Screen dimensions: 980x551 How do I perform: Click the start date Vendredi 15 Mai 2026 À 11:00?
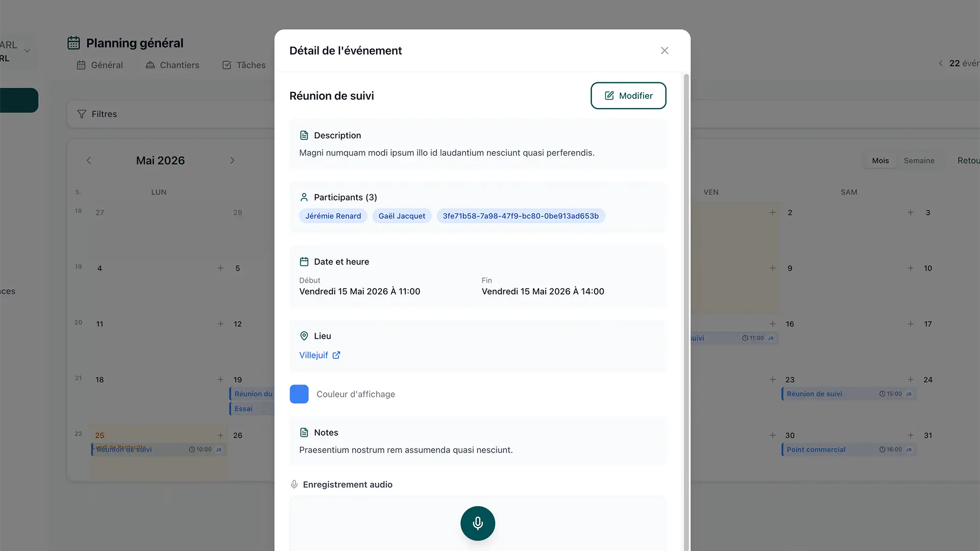coord(360,291)
